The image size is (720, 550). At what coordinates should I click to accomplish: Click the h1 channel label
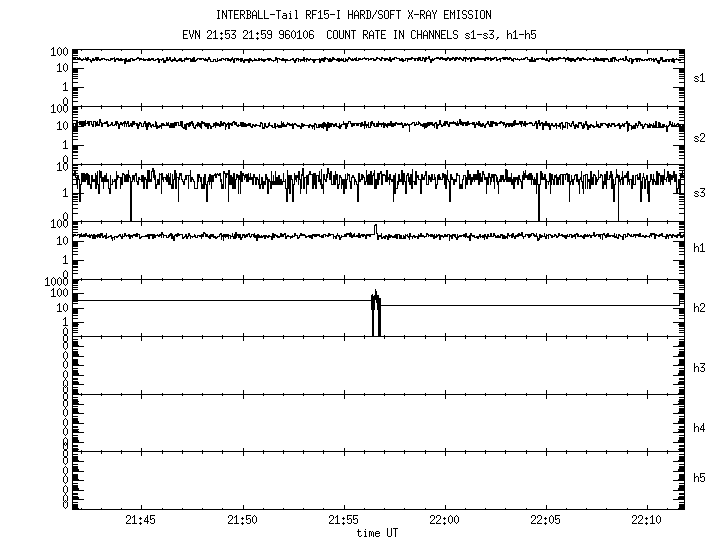coord(700,249)
